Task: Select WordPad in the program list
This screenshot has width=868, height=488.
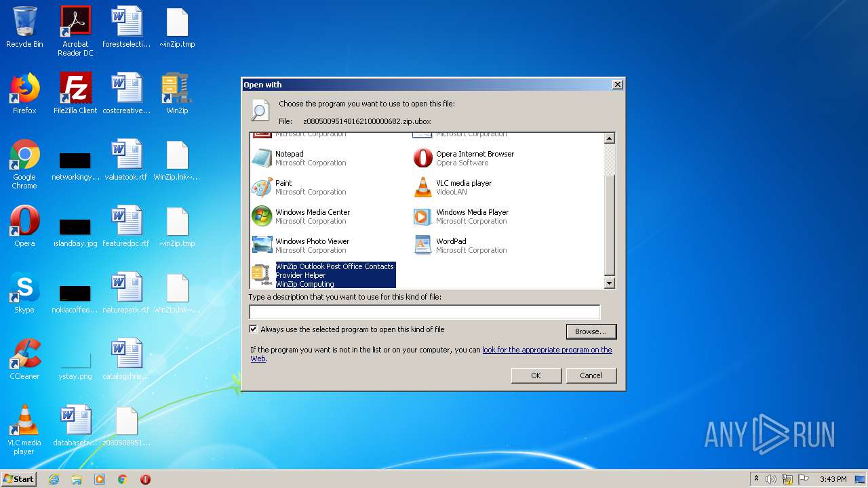Action: (460, 245)
